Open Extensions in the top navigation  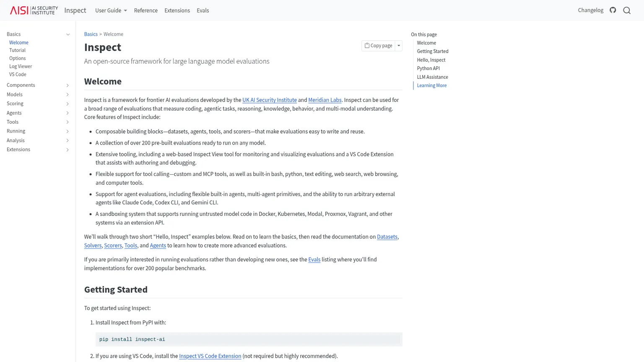point(177,10)
